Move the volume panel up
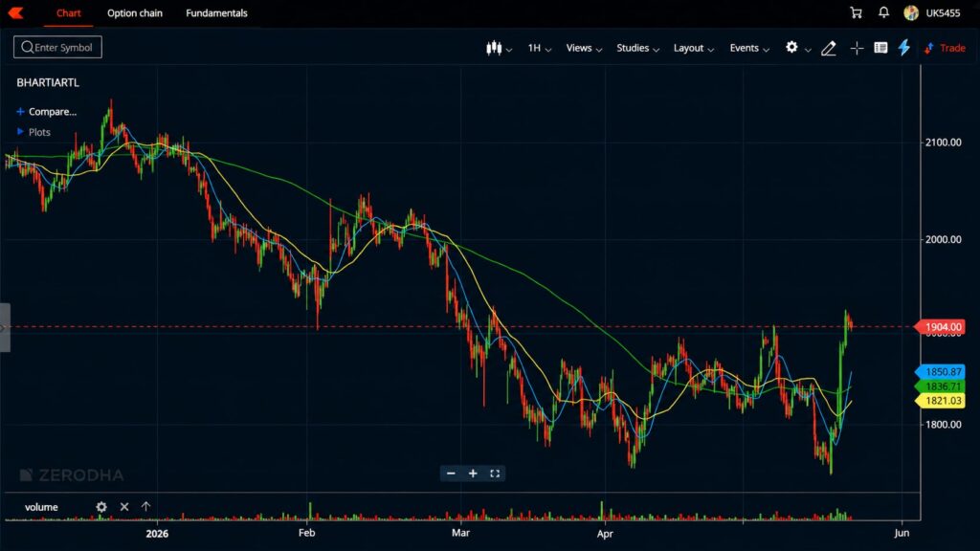980x551 pixels. (x=145, y=506)
